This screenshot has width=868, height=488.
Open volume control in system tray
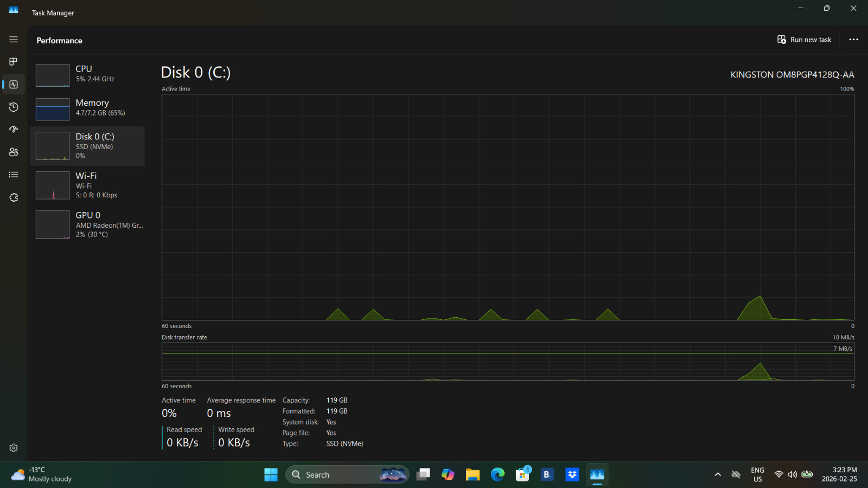coord(792,474)
